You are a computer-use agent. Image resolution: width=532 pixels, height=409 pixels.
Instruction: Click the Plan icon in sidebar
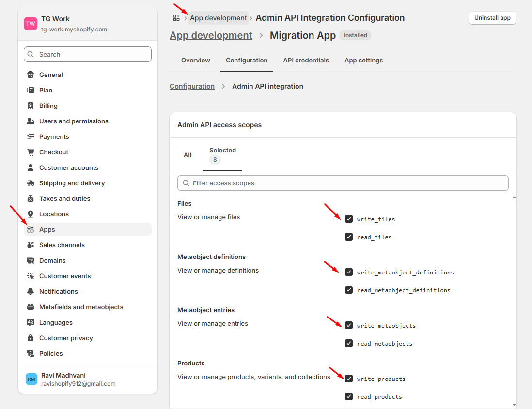[31, 90]
